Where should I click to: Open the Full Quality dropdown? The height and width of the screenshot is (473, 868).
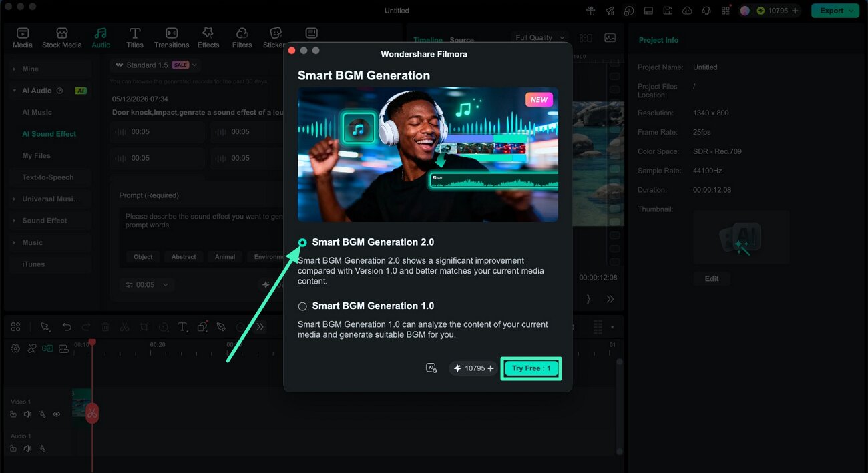coord(539,38)
